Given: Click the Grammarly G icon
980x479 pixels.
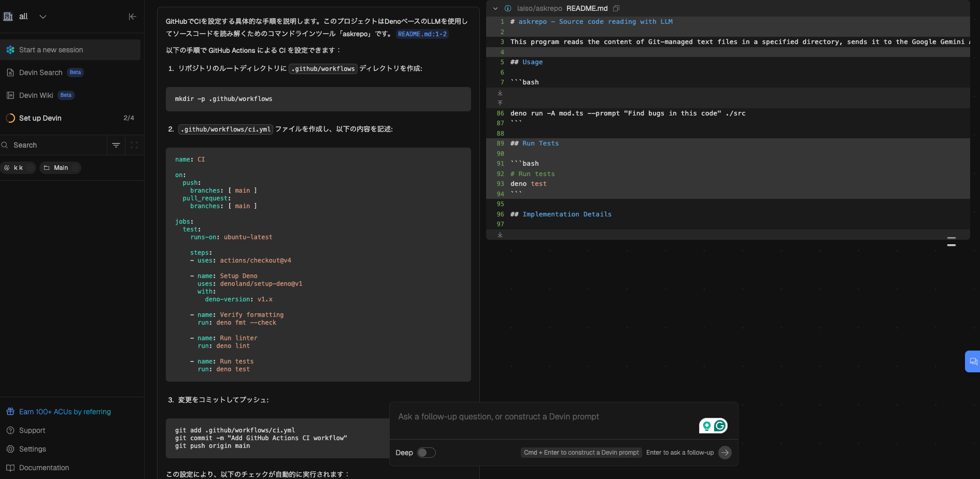Looking at the screenshot, I should point(720,426).
